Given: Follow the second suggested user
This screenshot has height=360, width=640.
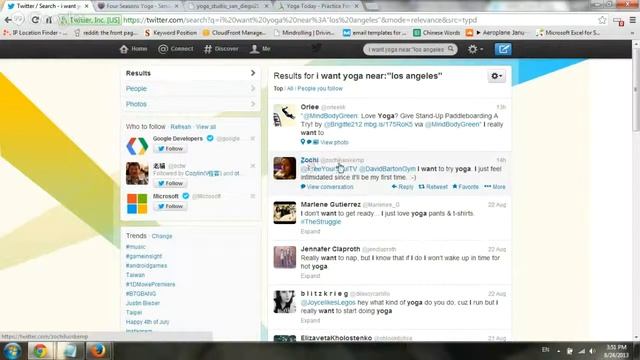Looking at the screenshot, I should click(170, 183).
